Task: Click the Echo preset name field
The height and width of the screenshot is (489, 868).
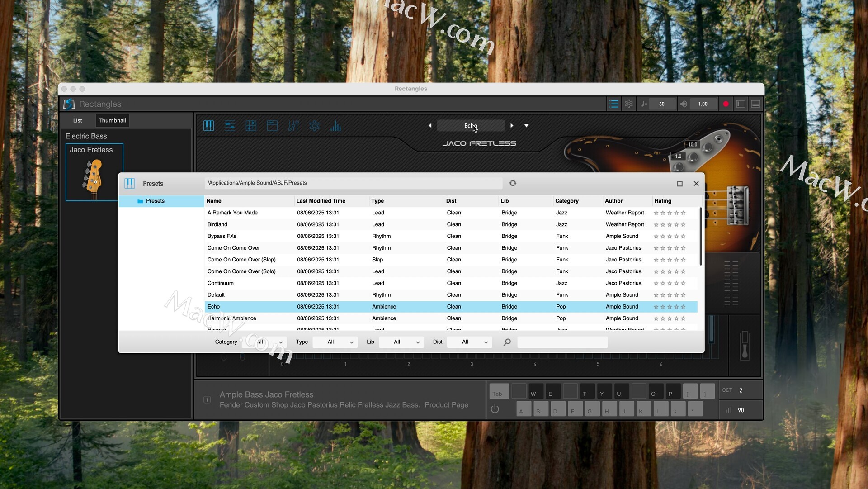Action: [x=471, y=126]
